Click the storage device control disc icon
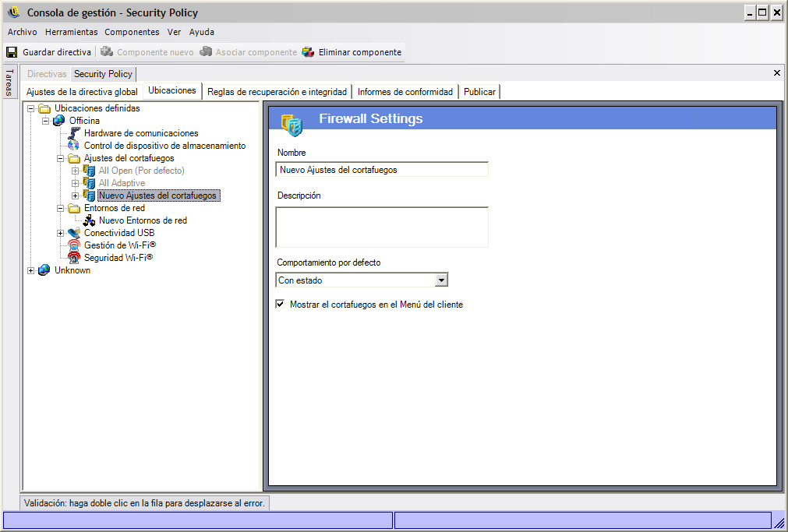 coord(74,146)
